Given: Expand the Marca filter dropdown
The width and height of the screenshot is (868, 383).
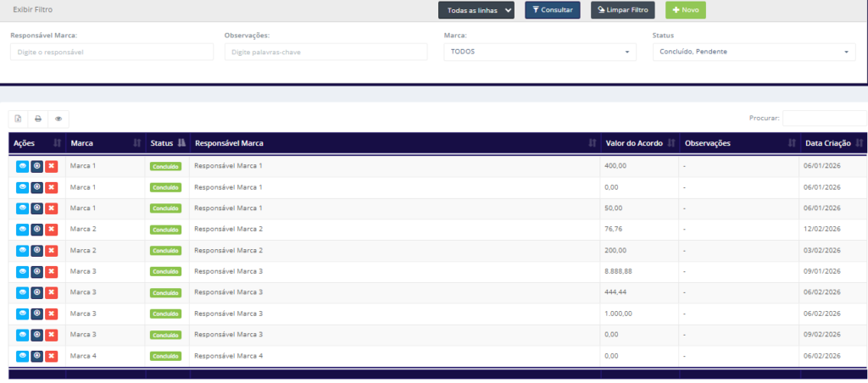Looking at the screenshot, I should click(539, 52).
